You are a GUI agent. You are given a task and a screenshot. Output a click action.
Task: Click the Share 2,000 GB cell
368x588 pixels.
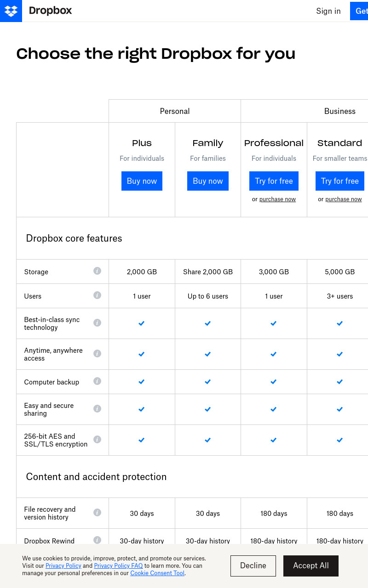pyautogui.click(x=208, y=272)
